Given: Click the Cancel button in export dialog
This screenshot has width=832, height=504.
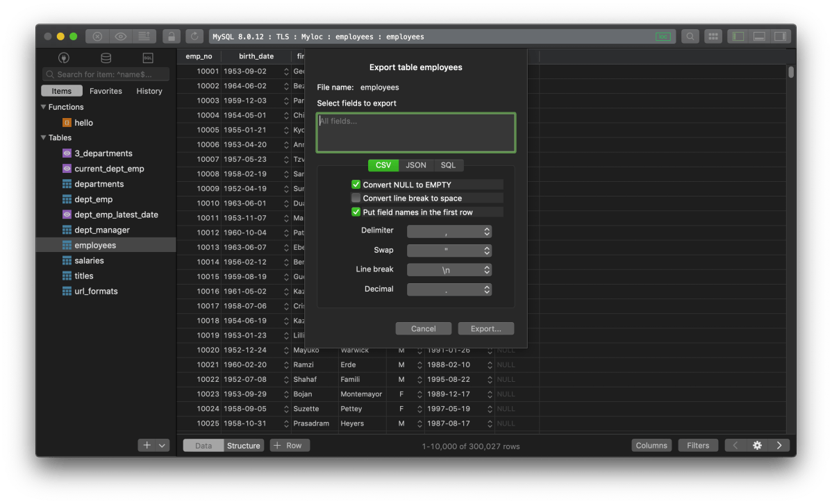Looking at the screenshot, I should [x=424, y=329].
